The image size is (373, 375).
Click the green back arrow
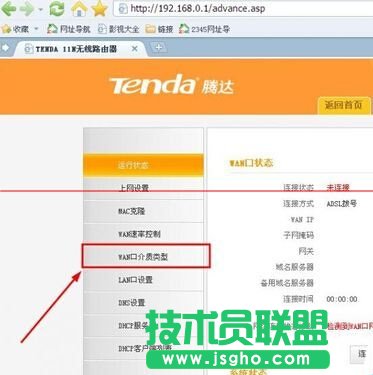pyautogui.click(x=9, y=9)
